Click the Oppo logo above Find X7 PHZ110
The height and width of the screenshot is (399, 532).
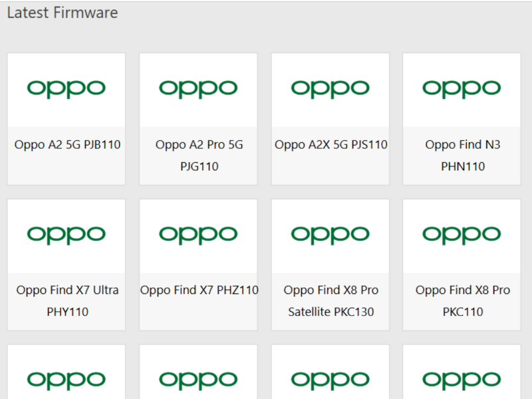[x=198, y=235]
